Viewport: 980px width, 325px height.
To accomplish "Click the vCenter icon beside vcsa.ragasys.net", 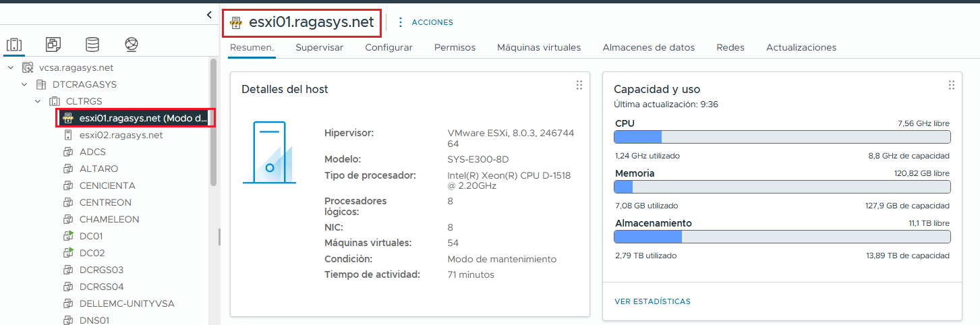I will [28, 67].
